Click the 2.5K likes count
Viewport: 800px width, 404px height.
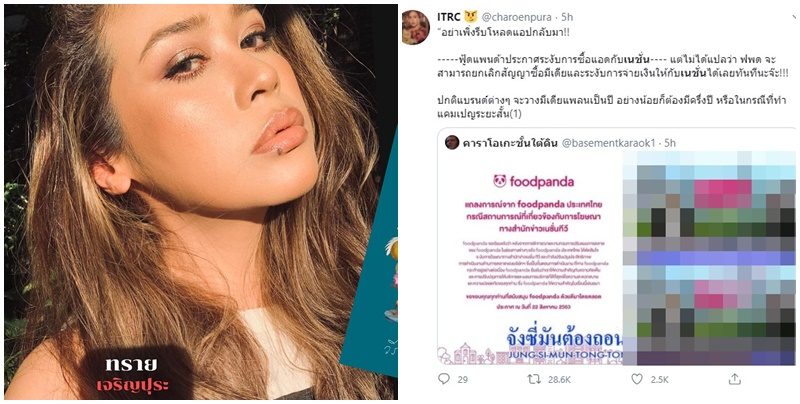click(659, 380)
